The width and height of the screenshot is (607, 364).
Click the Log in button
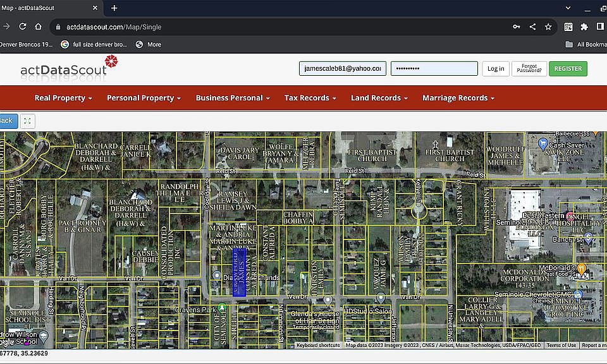[496, 68]
